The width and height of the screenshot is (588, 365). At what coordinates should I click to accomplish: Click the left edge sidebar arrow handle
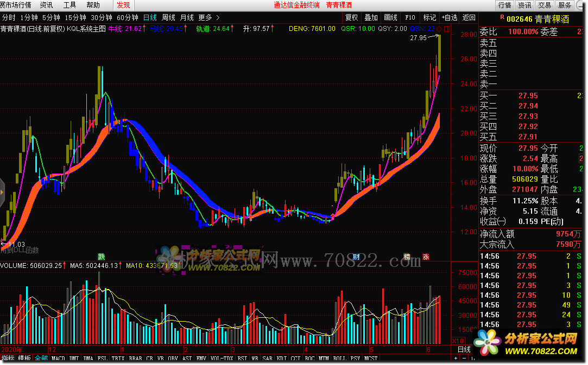pyautogui.click(x=2, y=192)
